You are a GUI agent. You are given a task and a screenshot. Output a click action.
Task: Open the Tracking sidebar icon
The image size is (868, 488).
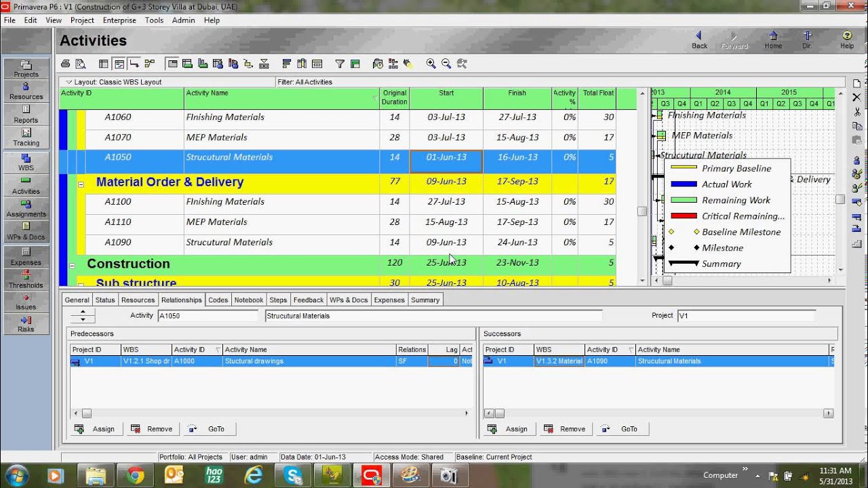[26, 137]
